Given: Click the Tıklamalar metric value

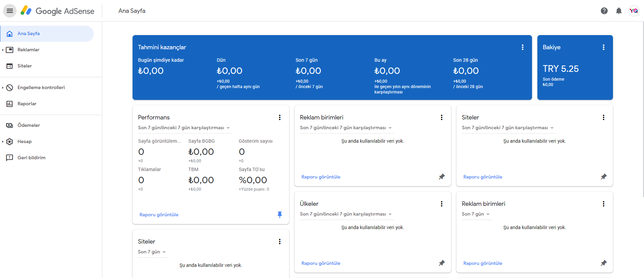Looking at the screenshot, I should point(141,180).
